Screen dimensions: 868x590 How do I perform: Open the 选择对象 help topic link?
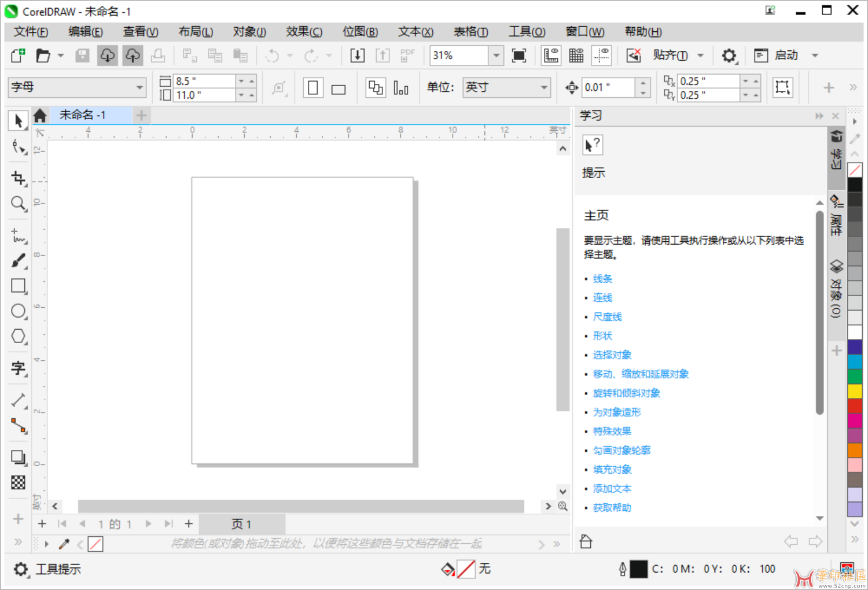click(x=612, y=355)
